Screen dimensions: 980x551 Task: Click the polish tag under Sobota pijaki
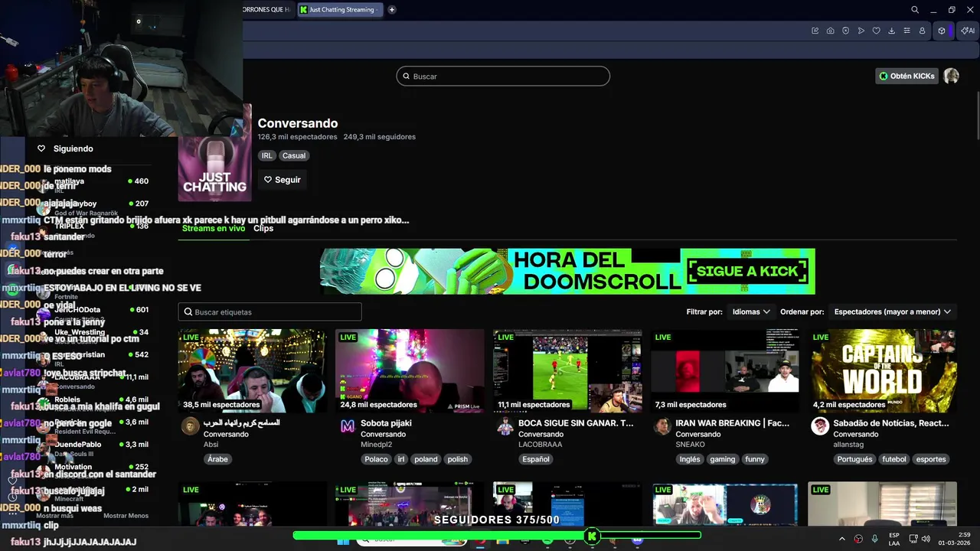pos(458,459)
